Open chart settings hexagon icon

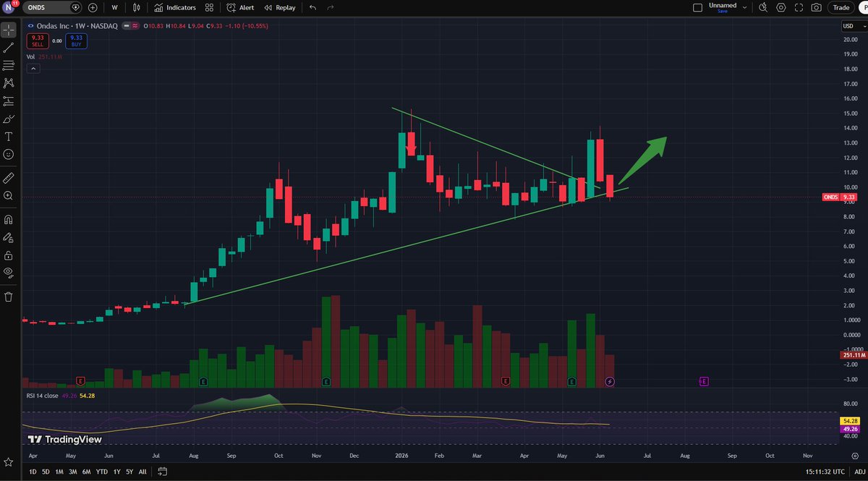[781, 7]
